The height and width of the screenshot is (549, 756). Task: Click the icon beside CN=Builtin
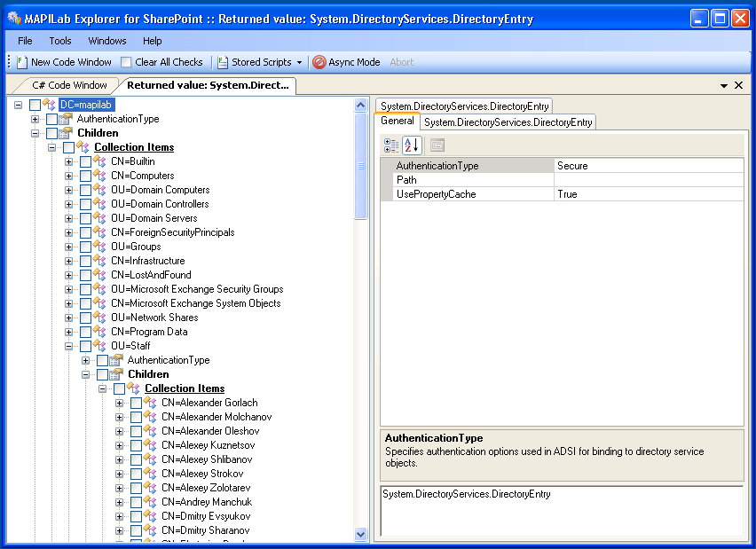(x=99, y=161)
